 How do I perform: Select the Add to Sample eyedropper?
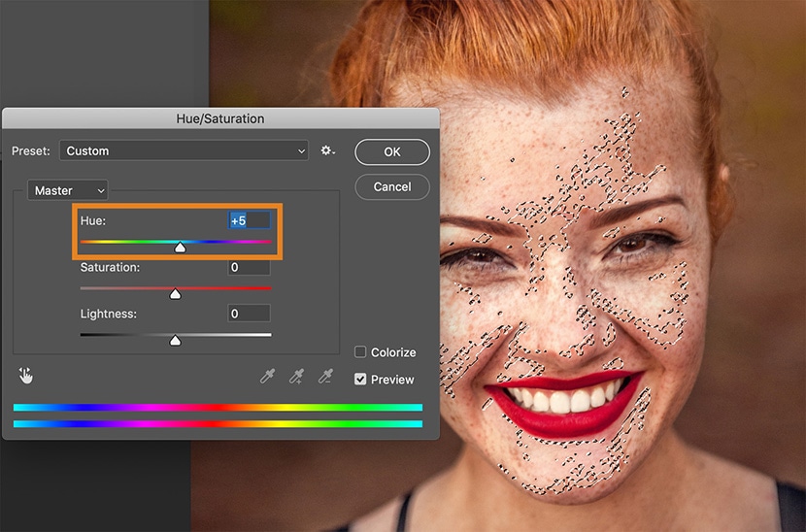pyautogui.click(x=297, y=377)
